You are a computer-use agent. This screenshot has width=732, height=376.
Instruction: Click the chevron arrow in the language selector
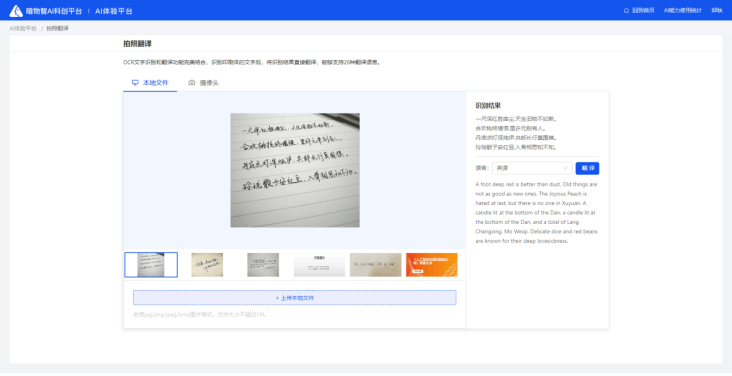click(565, 168)
